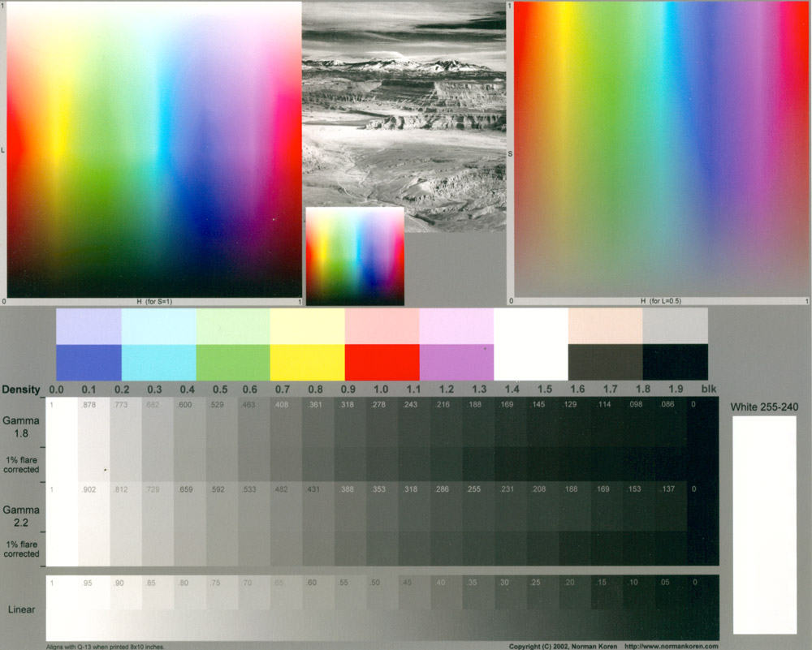Select the '.600' grayscale step value
Screen dimensions: 812x650
[185, 405]
